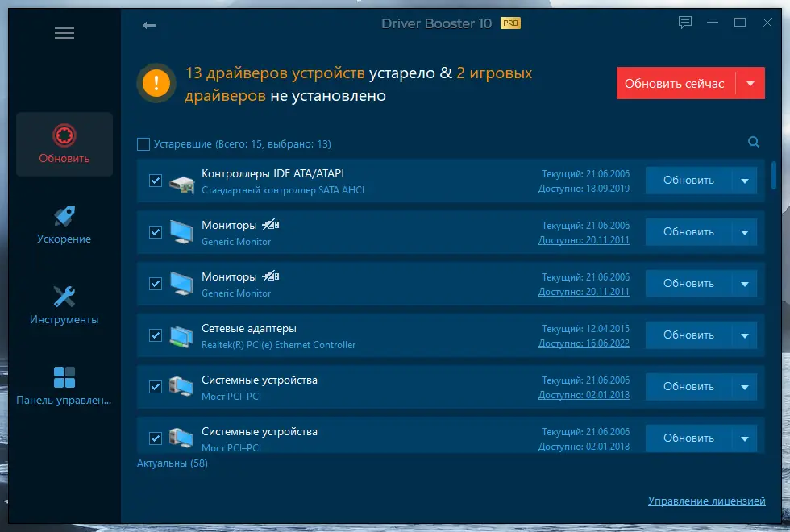Expand the Актуальны (58) section

(173, 463)
